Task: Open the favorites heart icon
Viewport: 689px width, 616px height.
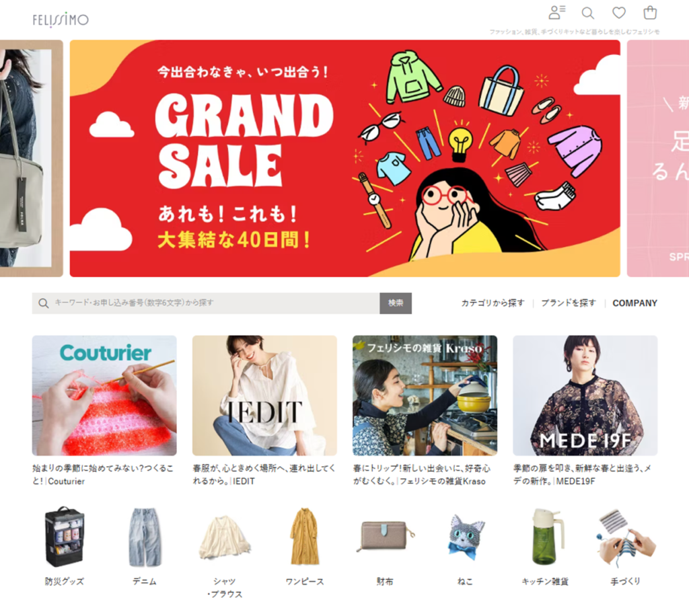Action: pos(619,13)
